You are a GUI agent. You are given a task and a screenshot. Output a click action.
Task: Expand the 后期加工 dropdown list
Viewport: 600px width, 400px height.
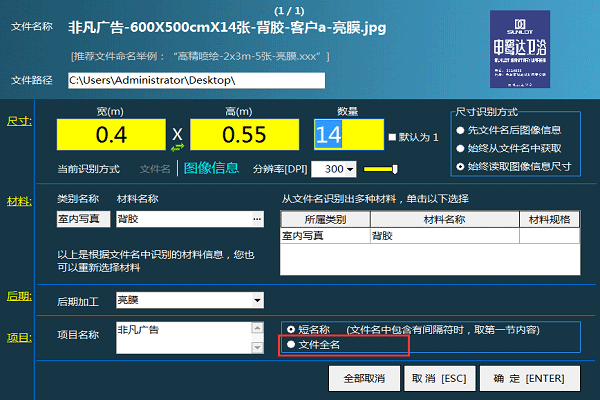[x=257, y=299]
